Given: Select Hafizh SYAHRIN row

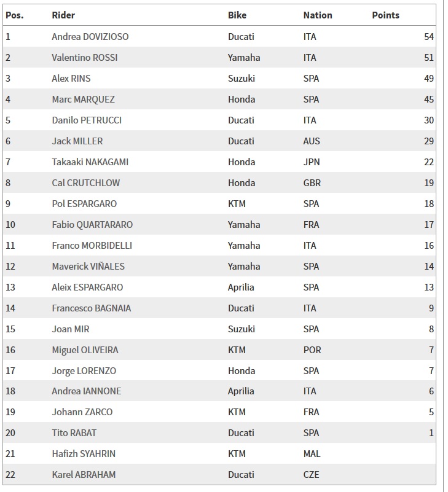Looking at the screenshot, I should [219, 454].
